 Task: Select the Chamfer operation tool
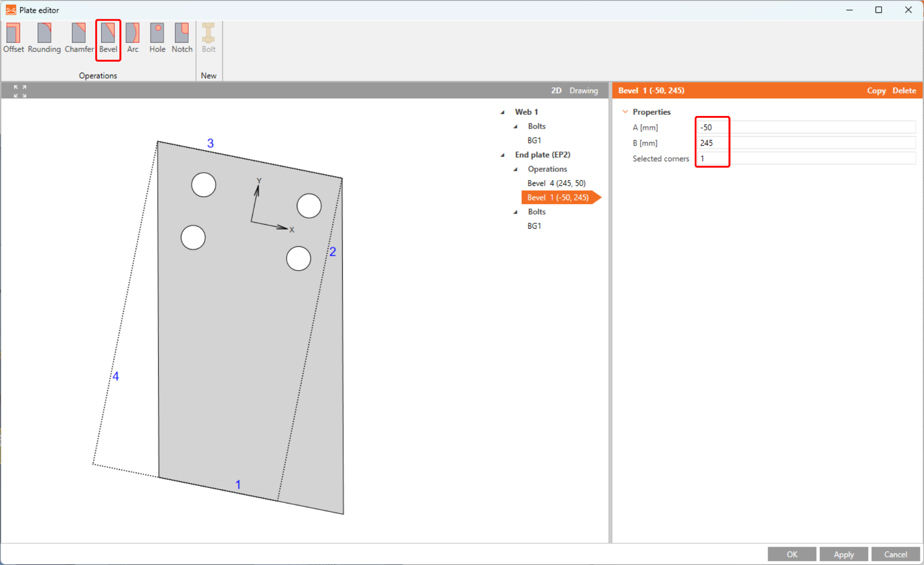(79, 38)
